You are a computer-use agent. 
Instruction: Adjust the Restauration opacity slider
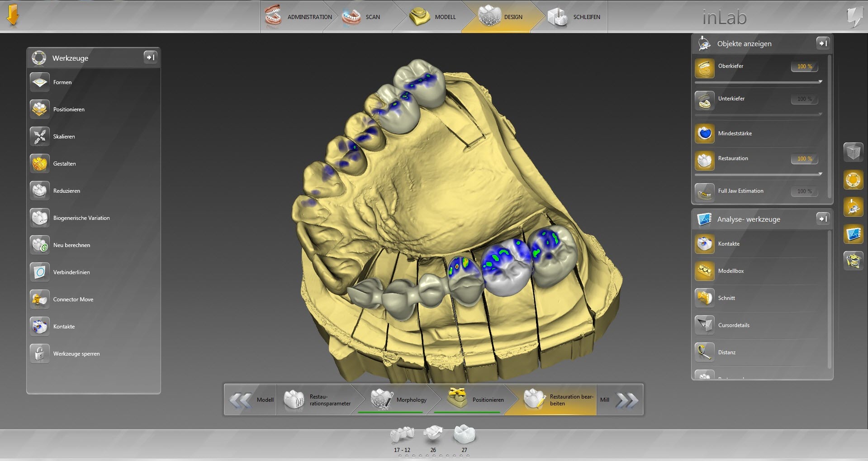coord(758,174)
